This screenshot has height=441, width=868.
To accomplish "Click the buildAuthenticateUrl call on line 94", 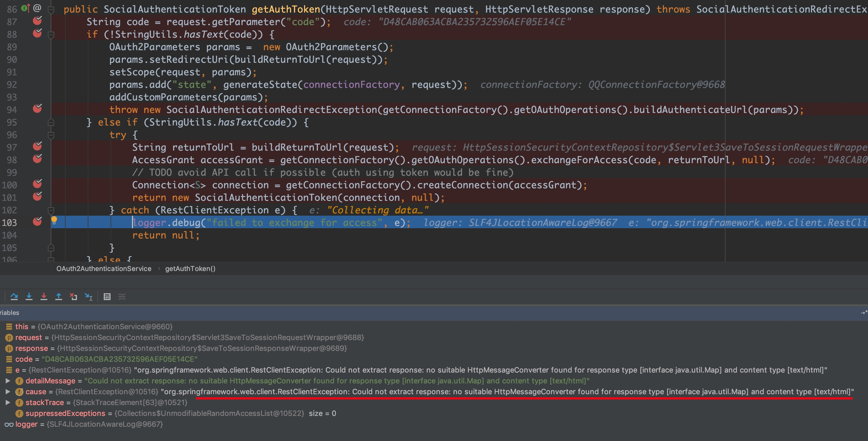I will click(690, 110).
